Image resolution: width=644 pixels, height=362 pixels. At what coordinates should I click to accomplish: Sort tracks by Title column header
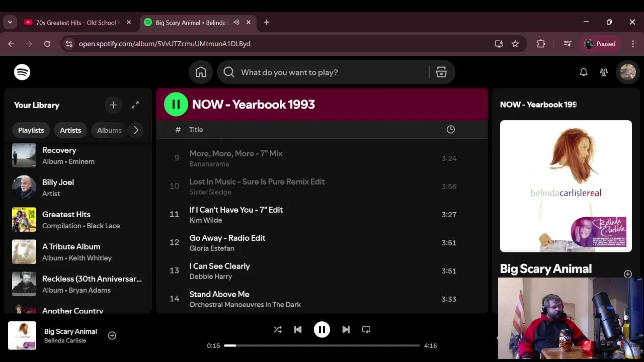click(x=196, y=130)
